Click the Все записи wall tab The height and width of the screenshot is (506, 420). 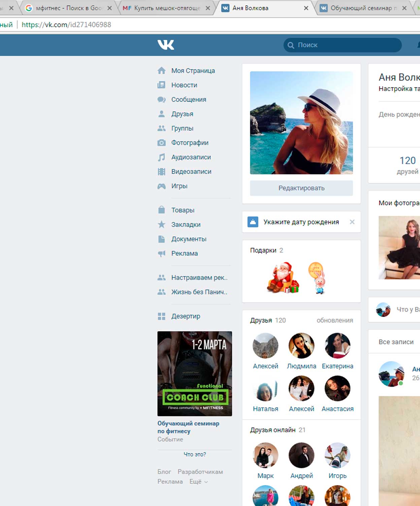point(396,342)
